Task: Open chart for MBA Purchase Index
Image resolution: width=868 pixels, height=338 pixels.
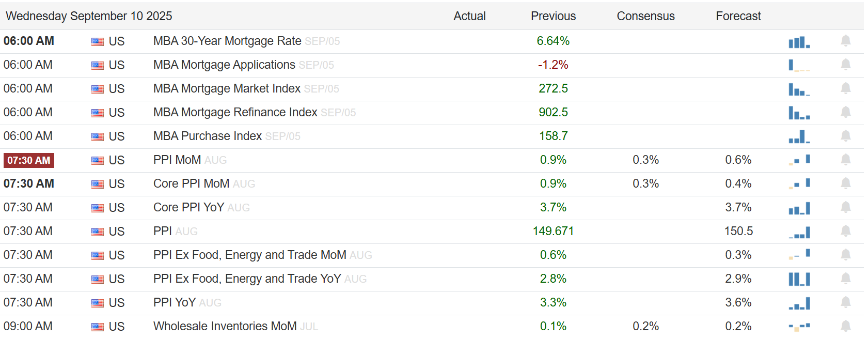Action: (x=799, y=136)
